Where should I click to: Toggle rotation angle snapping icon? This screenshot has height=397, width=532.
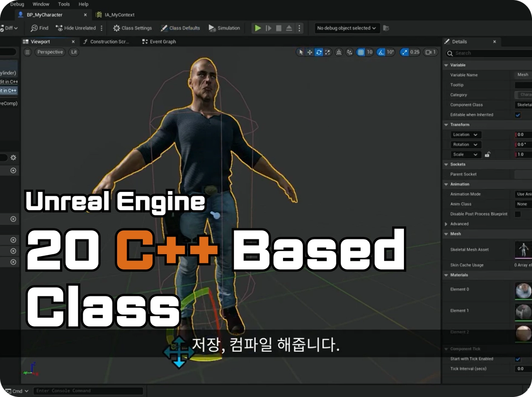381,52
